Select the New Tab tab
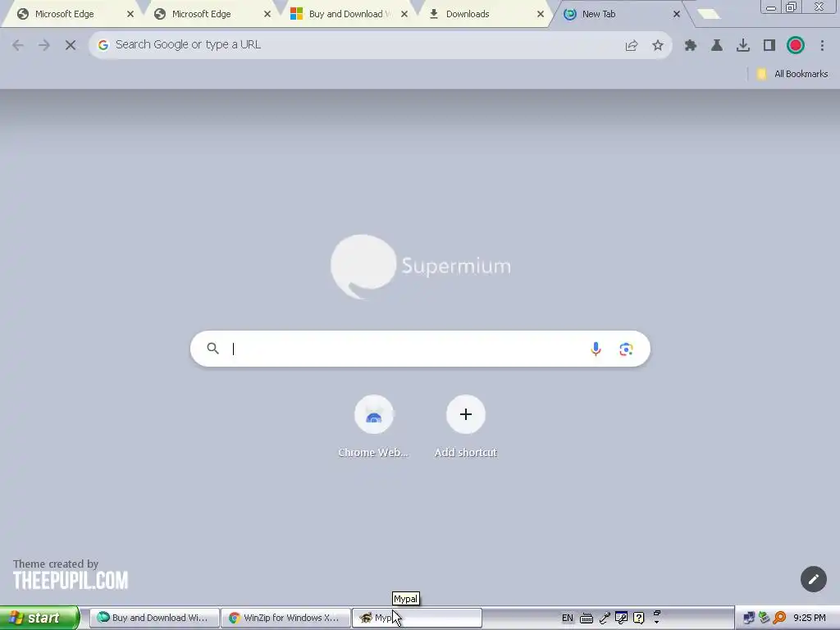The height and width of the screenshot is (630, 840). (623, 14)
